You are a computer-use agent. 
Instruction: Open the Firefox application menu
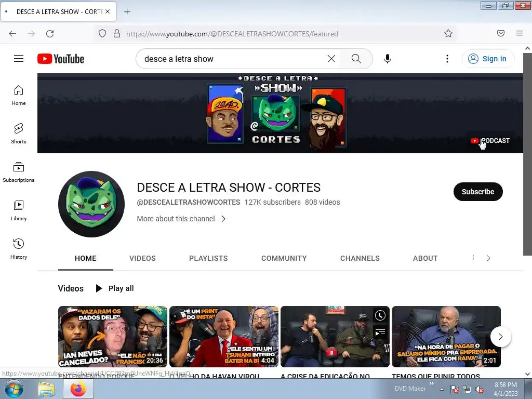point(520,33)
